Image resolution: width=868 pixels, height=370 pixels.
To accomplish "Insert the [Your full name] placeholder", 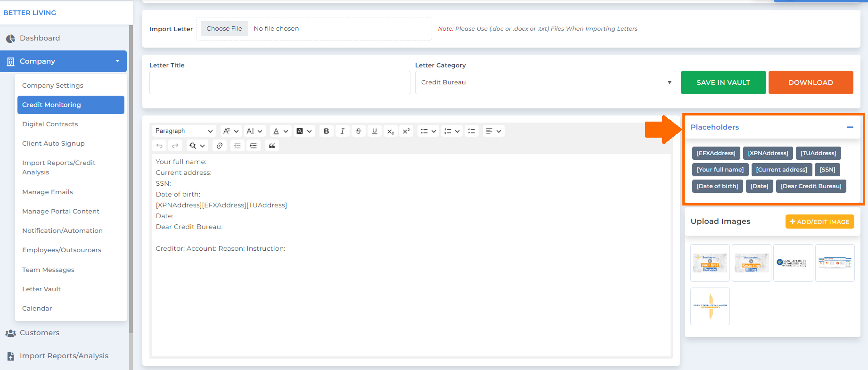I will click(x=720, y=170).
